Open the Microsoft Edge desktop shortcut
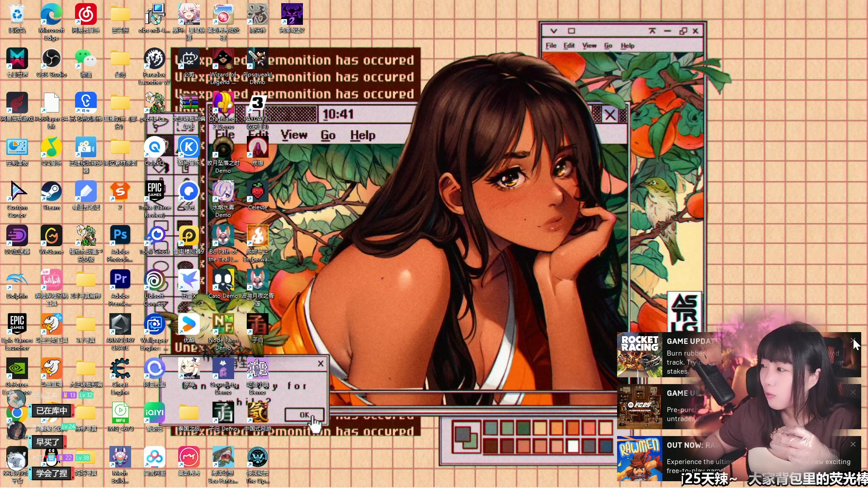Viewport: 868px width, 488px height. tap(52, 21)
